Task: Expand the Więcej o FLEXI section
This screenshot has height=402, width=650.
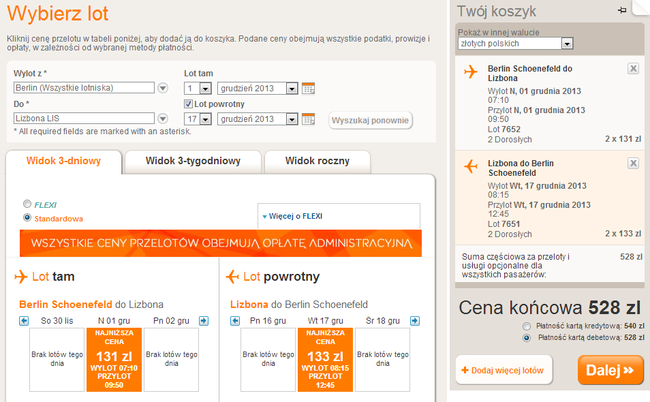Action: pos(293,216)
